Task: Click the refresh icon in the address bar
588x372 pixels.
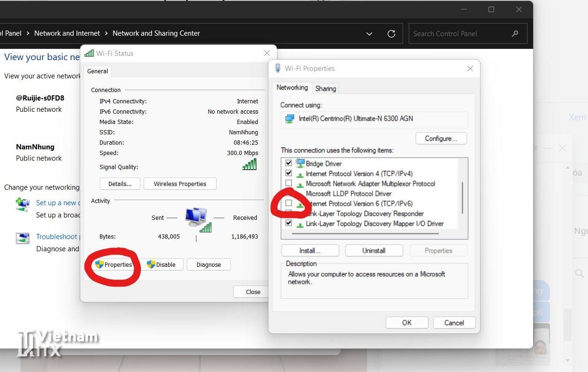Action: pos(391,33)
